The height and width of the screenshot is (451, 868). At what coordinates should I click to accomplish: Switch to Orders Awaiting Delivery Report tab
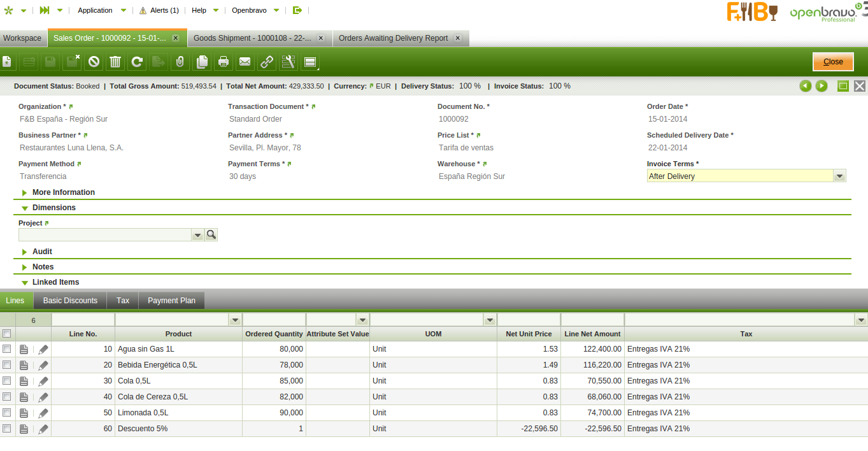pyautogui.click(x=394, y=38)
